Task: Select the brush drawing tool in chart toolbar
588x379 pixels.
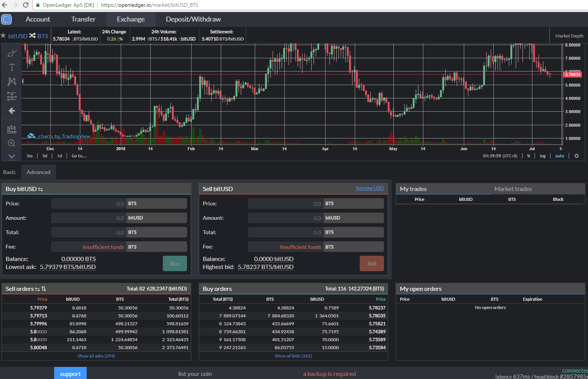Action: pos(12,53)
